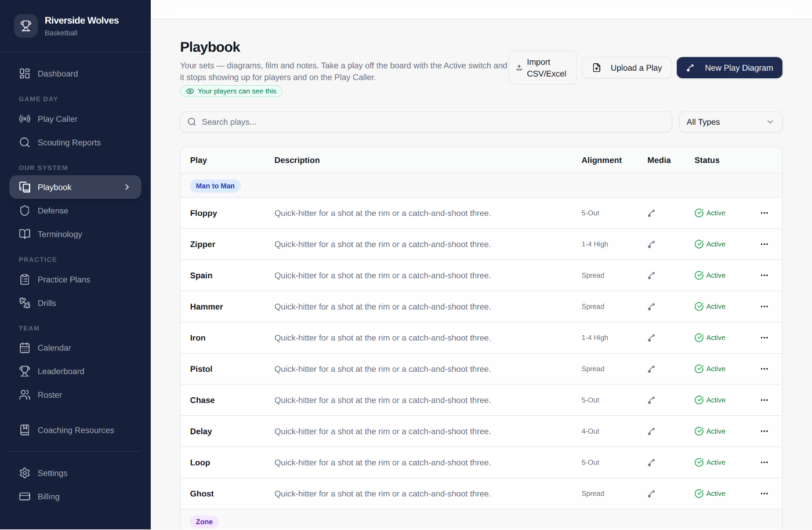This screenshot has width=812, height=530.
Task: Open the Pistol play diagram icon
Action: click(651, 369)
